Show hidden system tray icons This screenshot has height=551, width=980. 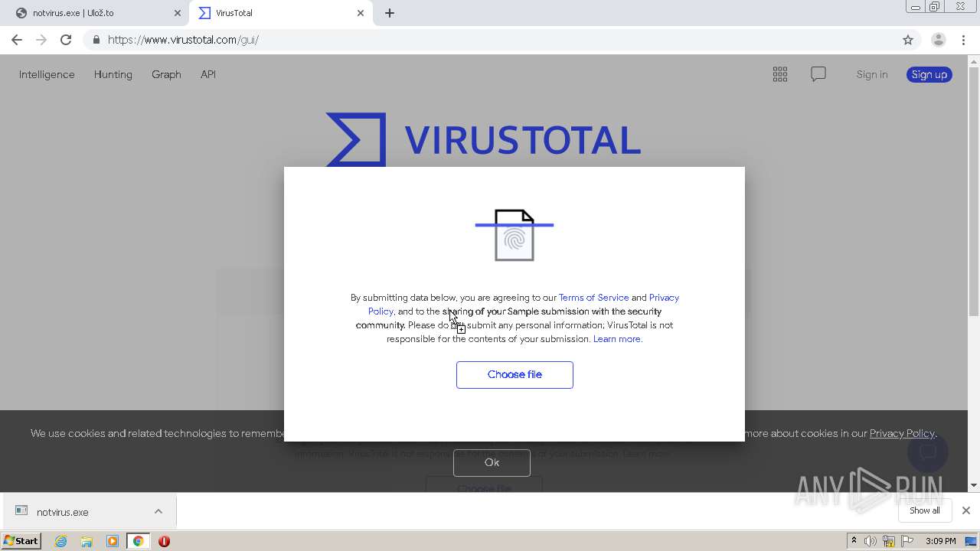click(854, 541)
